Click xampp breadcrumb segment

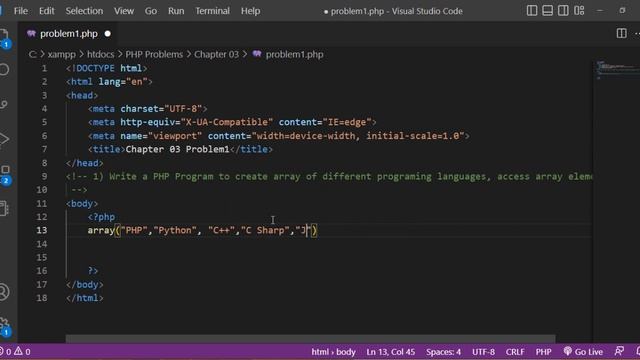click(62, 54)
